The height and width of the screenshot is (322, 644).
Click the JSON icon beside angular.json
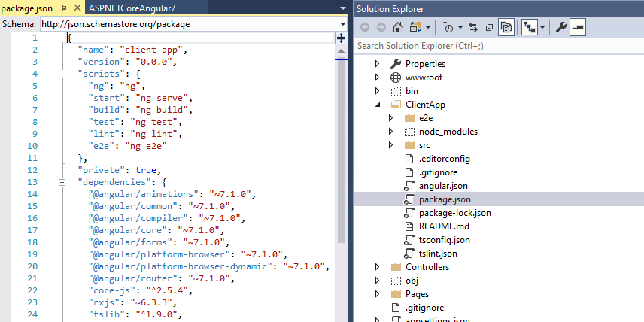[x=409, y=186]
